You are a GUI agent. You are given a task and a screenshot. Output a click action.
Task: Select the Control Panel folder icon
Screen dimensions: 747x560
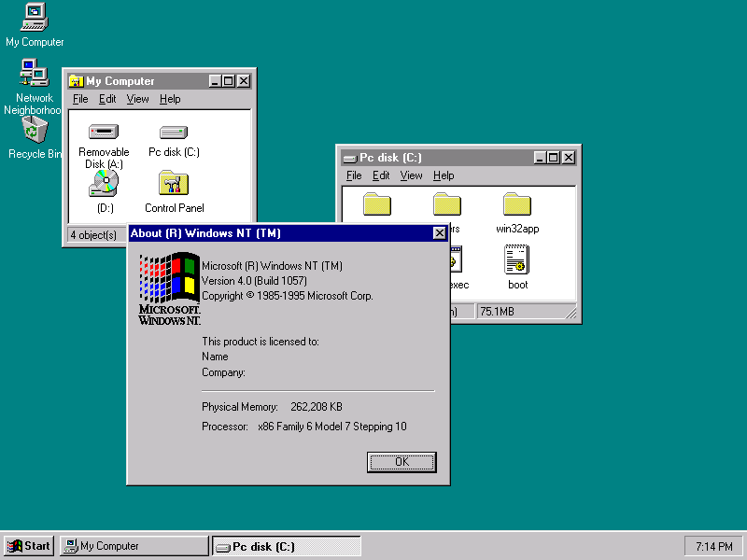pos(175,192)
